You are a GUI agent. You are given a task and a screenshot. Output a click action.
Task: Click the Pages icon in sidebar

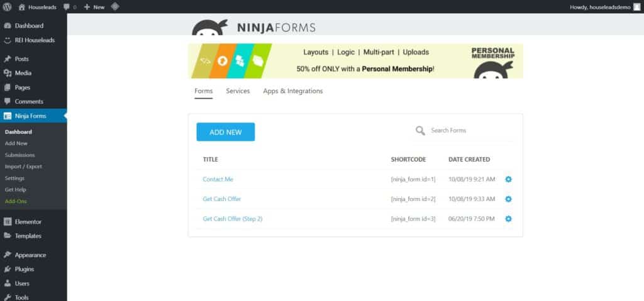[x=8, y=87]
